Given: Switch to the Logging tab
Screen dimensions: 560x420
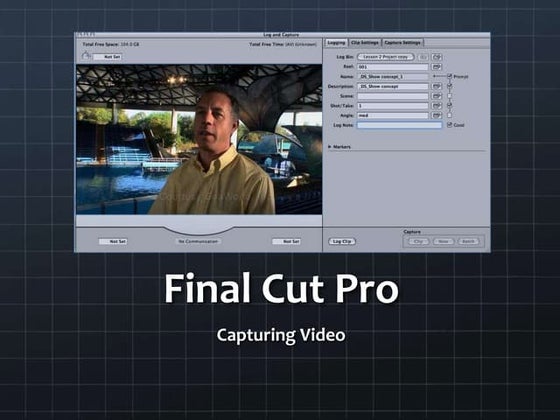Looking at the screenshot, I should click(x=336, y=42).
